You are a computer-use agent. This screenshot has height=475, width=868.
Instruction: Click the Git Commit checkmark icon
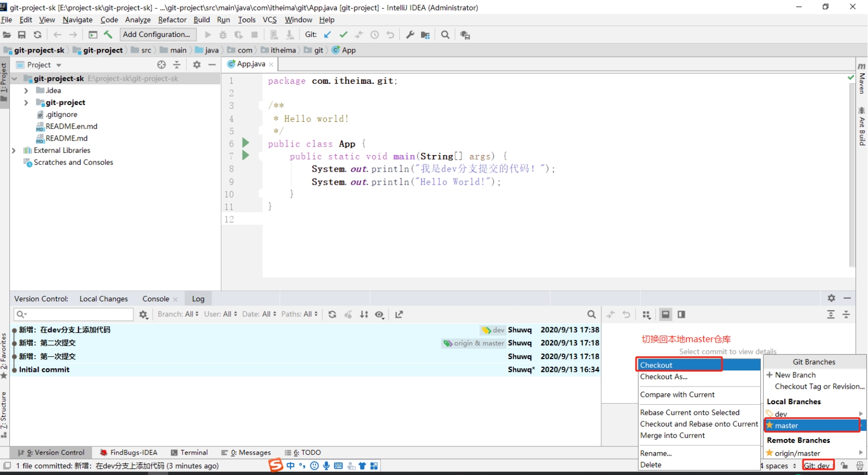(343, 35)
